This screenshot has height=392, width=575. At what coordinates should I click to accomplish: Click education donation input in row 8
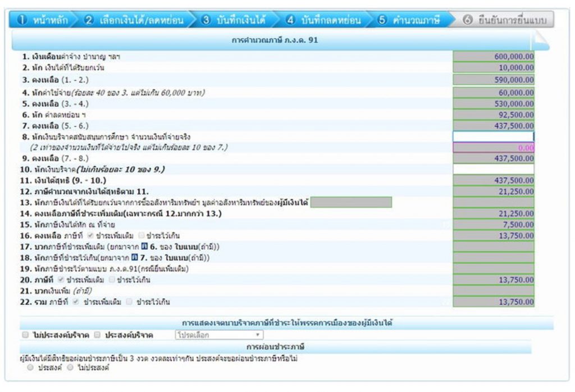click(x=494, y=136)
